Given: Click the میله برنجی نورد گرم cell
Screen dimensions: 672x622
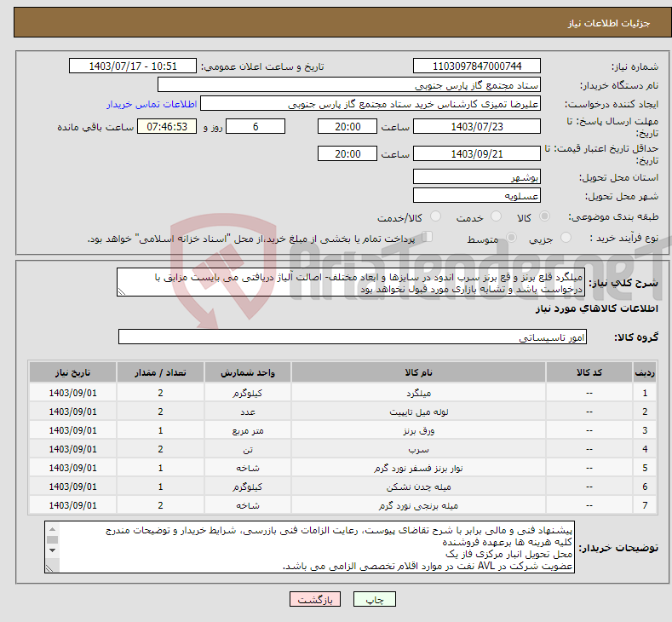Looking at the screenshot, I should [x=418, y=506].
